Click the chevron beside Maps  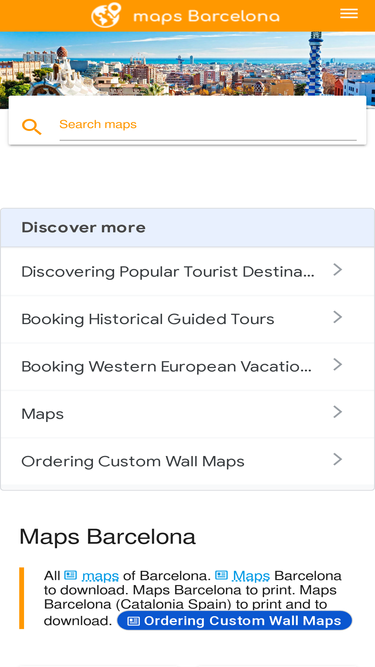338,412
